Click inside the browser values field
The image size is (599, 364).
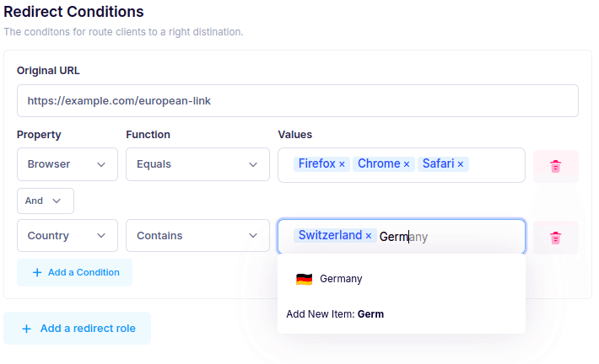(496, 164)
